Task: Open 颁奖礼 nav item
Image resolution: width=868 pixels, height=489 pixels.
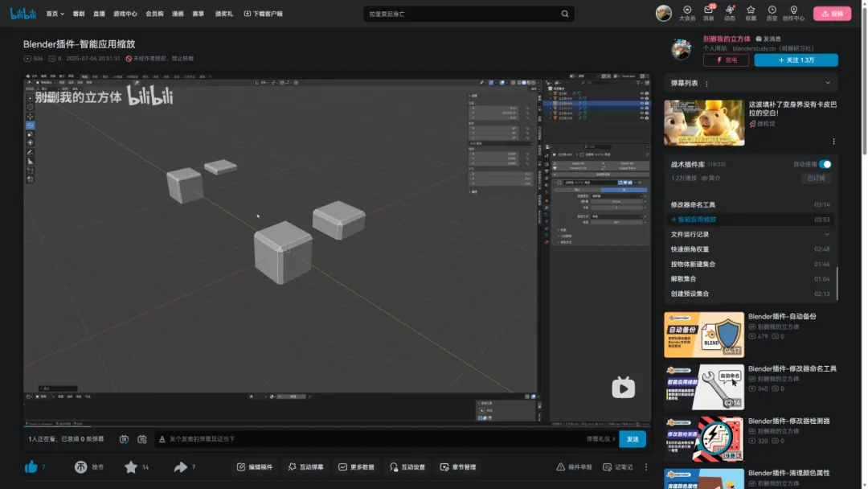Action: tap(224, 14)
